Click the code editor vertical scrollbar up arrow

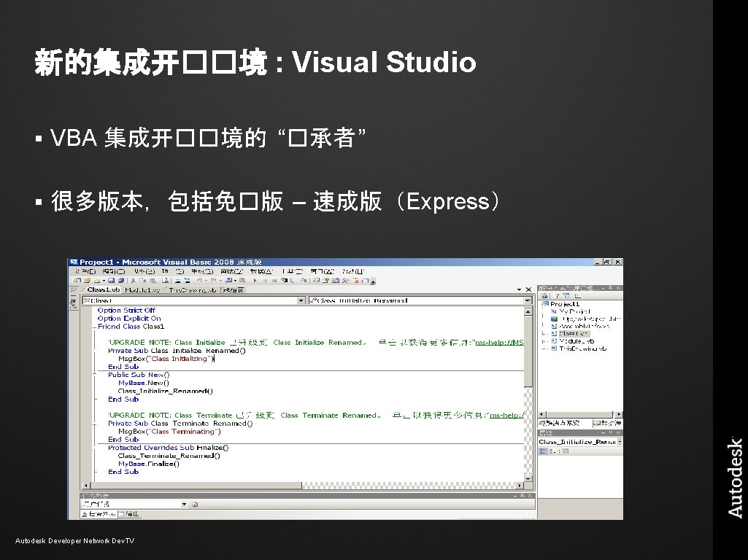click(x=528, y=311)
